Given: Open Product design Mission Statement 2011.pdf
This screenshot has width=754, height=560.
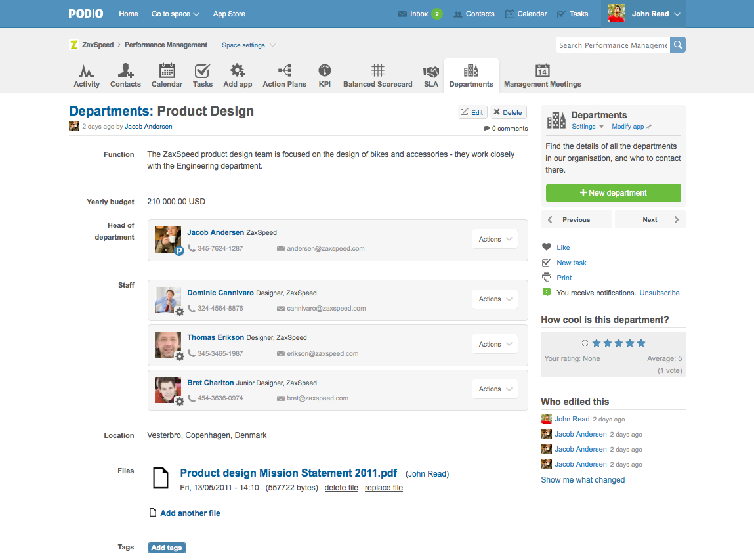Looking at the screenshot, I should pos(288,473).
